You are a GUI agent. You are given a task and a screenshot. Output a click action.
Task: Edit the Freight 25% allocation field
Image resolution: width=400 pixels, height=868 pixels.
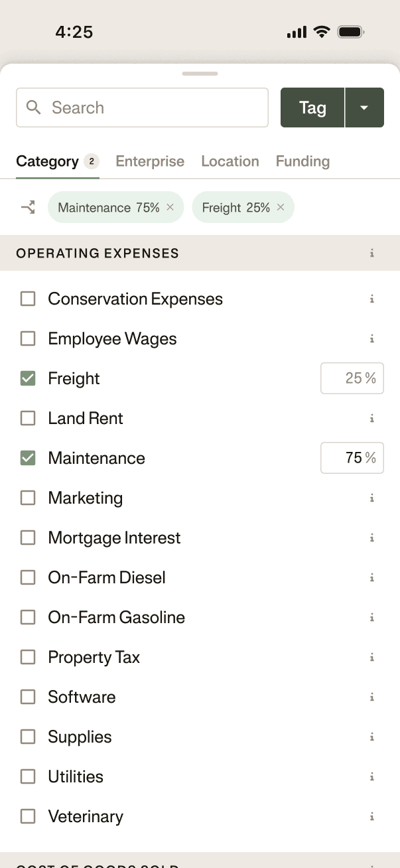point(352,378)
